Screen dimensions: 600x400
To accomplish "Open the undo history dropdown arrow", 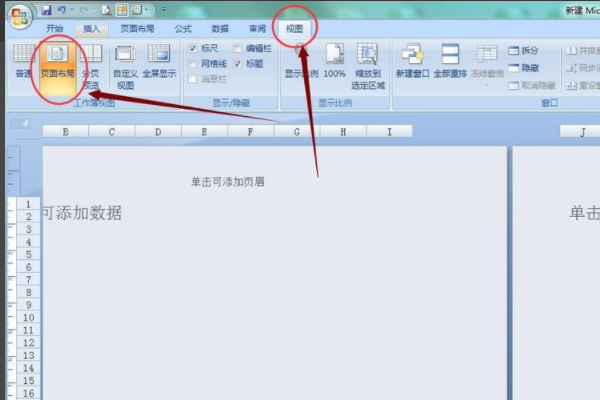I will [72, 10].
